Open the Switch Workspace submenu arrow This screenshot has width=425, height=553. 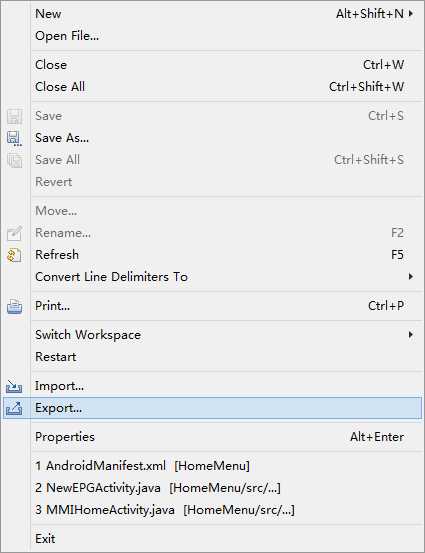click(x=411, y=334)
